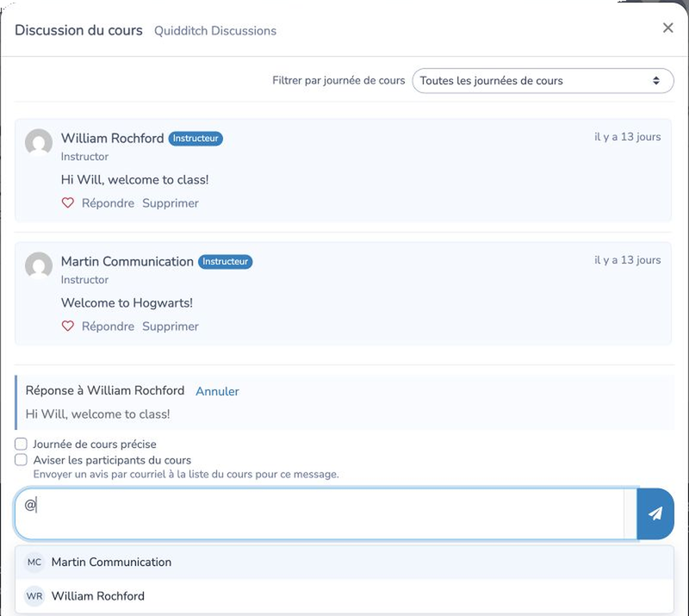Reply to William Rochford's post via Répondre
This screenshot has width=689, height=616.
109,203
